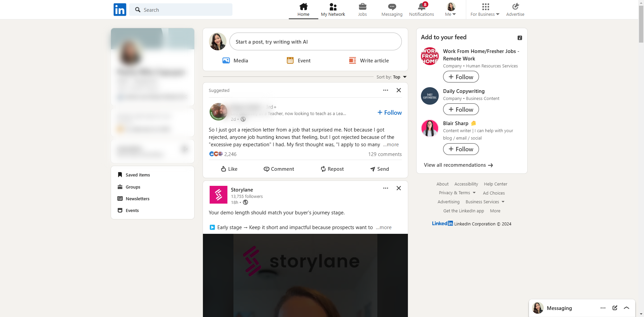Expand the Messaging overlay panel
Screen dimensions: 644x317
click(x=627, y=308)
